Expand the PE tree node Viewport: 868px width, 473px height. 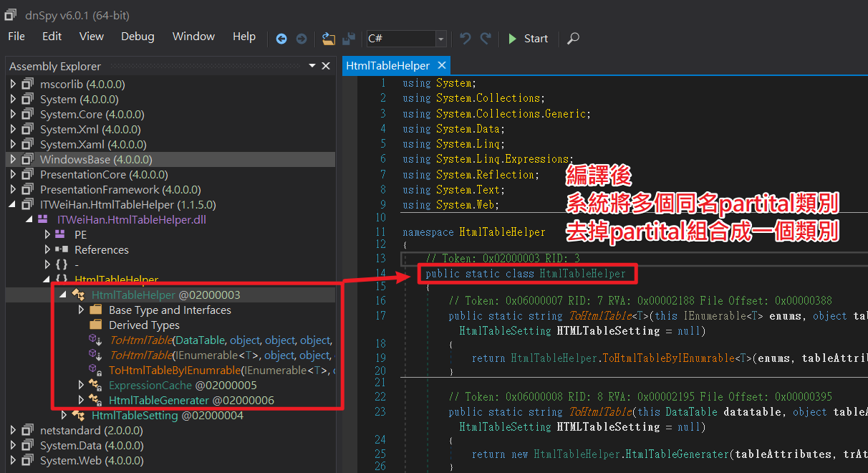tap(47, 234)
